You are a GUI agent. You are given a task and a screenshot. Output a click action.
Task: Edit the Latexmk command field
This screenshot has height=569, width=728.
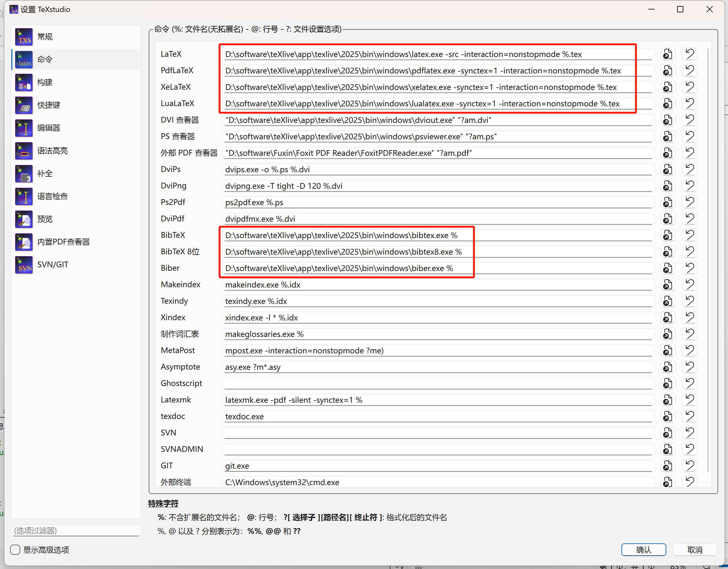[438, 400]
